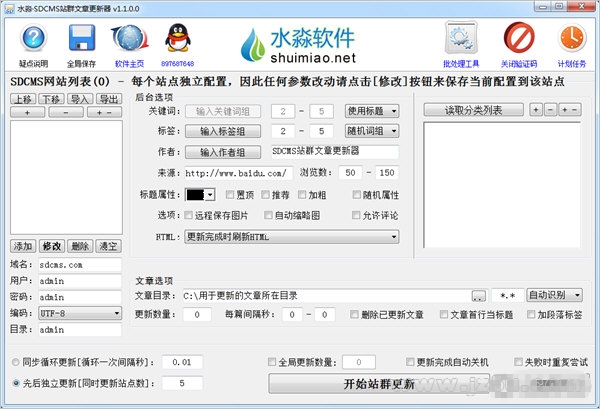Click the application icon in title bar
Image resolution: width=600 pixels, height=409 pixels.
pos(9,8)
